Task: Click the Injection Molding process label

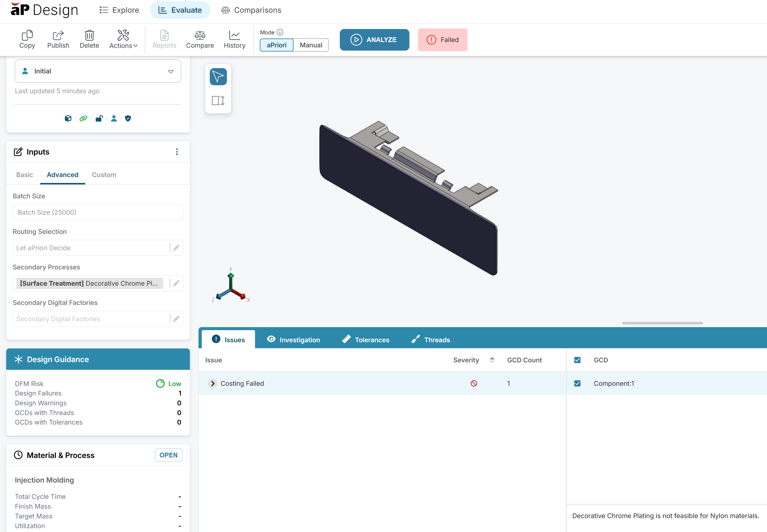Action: pyautogui.click(x=44, y=480)
